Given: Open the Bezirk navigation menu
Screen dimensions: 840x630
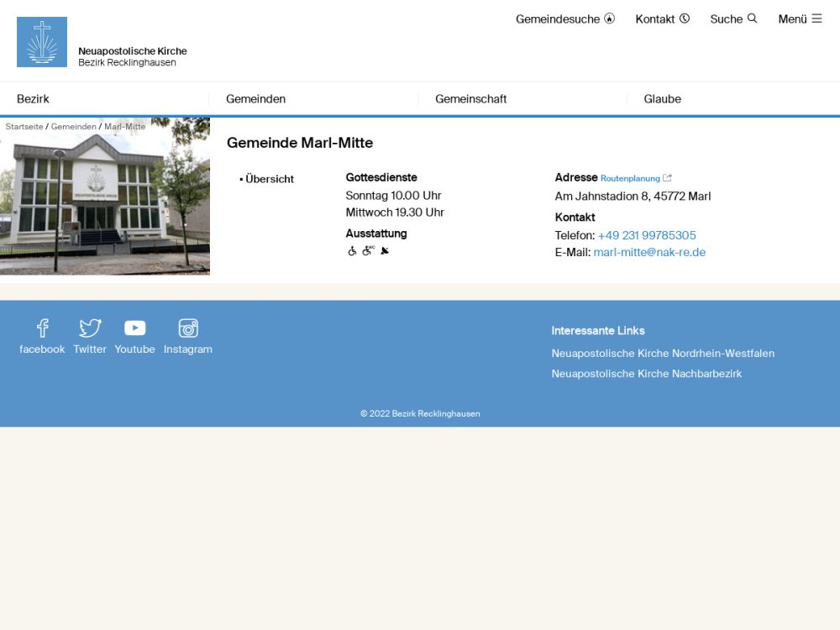Looking at the screenshot, I should 33,99.
